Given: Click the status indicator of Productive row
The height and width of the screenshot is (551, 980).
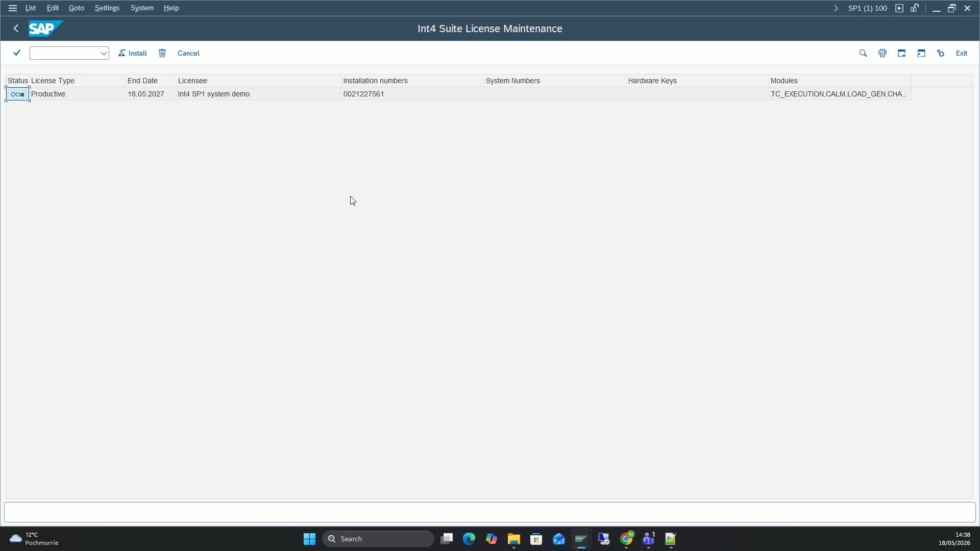Looking at the screenshot, I should coord(18,94).
